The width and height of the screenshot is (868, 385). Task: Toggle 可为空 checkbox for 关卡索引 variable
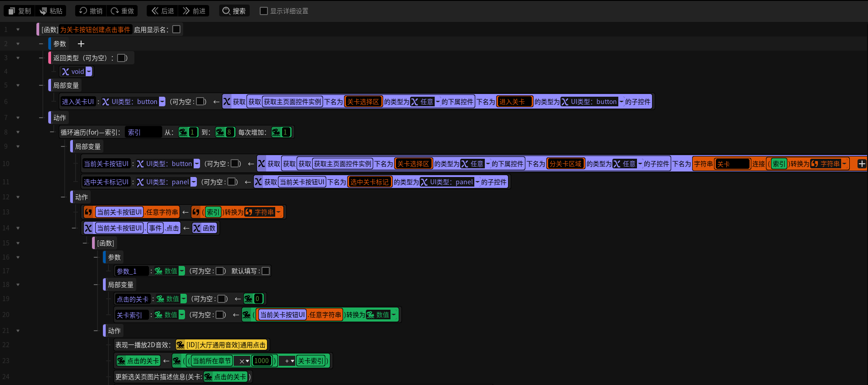click(x=220, y=315)
